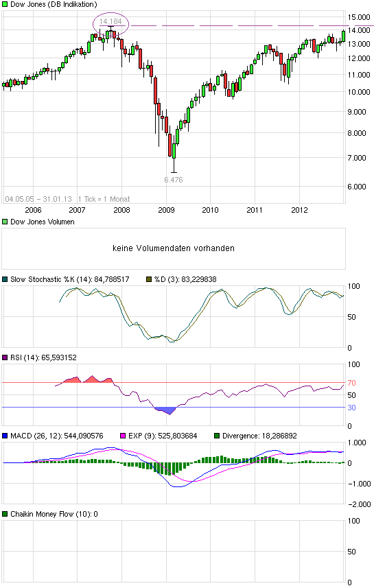
Task: Click the 15.000 price axis label
Action: (359, 17)
